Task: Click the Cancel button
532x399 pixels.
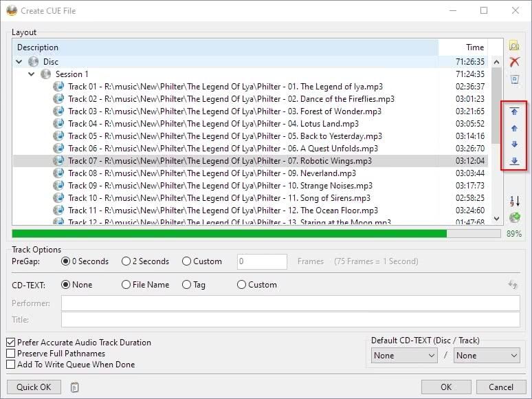Action: coord(501,387)
